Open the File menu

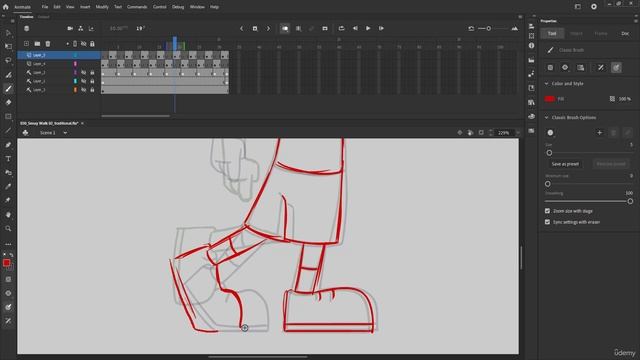click(x=45, y=7)
